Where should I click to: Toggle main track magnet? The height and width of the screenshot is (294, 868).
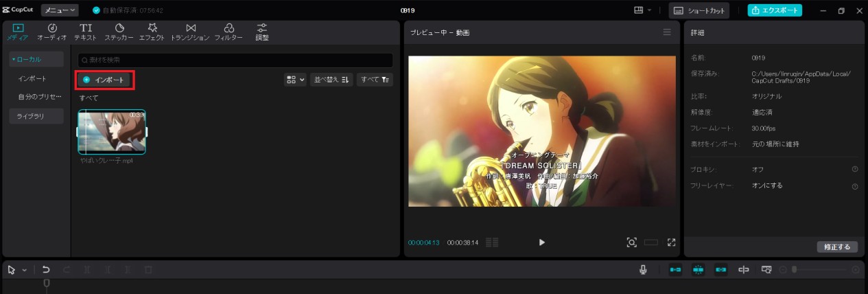pos(675,270)
